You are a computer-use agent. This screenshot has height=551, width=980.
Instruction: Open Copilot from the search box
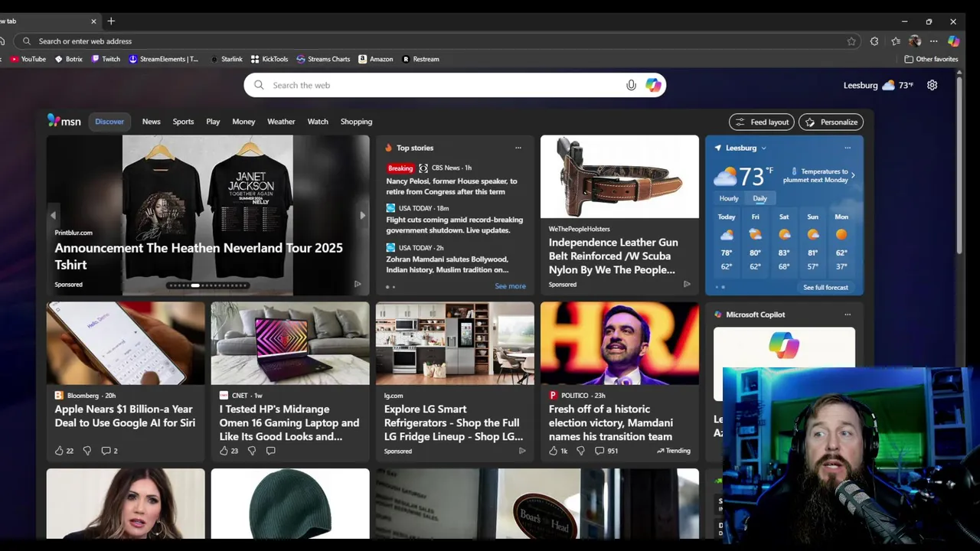tap(653, 85)
